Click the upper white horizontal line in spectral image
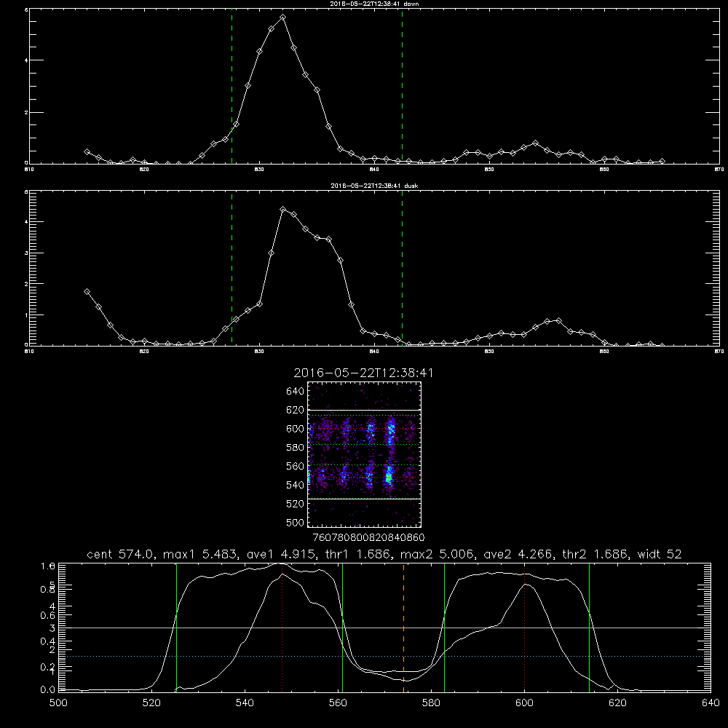728x728 pixels. pyautogui.click(x=364, y=410)
